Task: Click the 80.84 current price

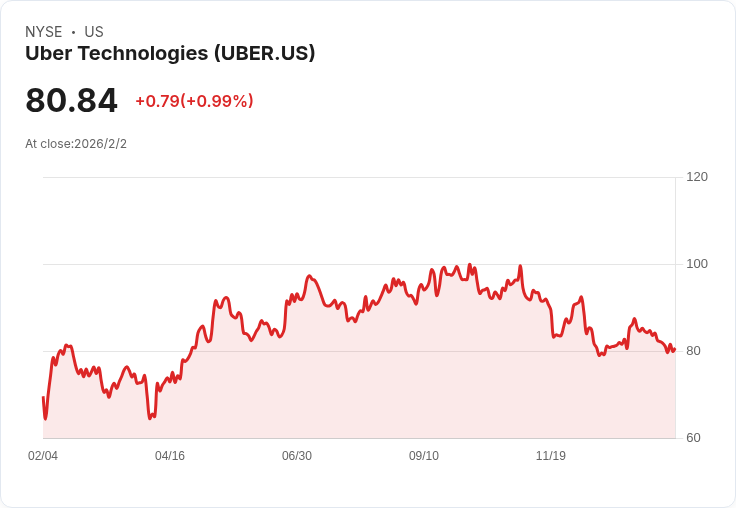Action: click(71, 101)
